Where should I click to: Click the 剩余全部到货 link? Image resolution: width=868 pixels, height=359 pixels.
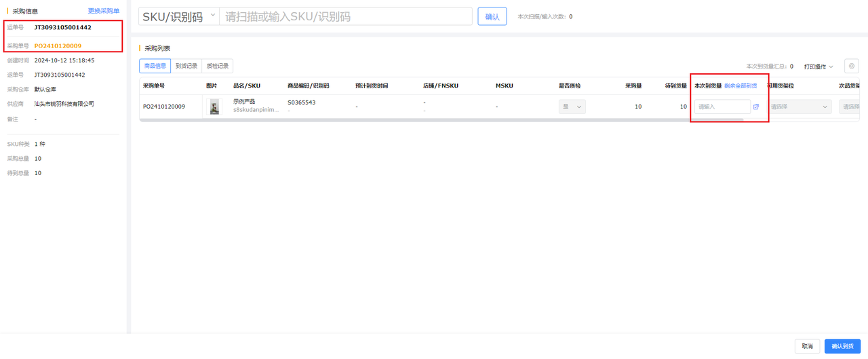(741, 86)
